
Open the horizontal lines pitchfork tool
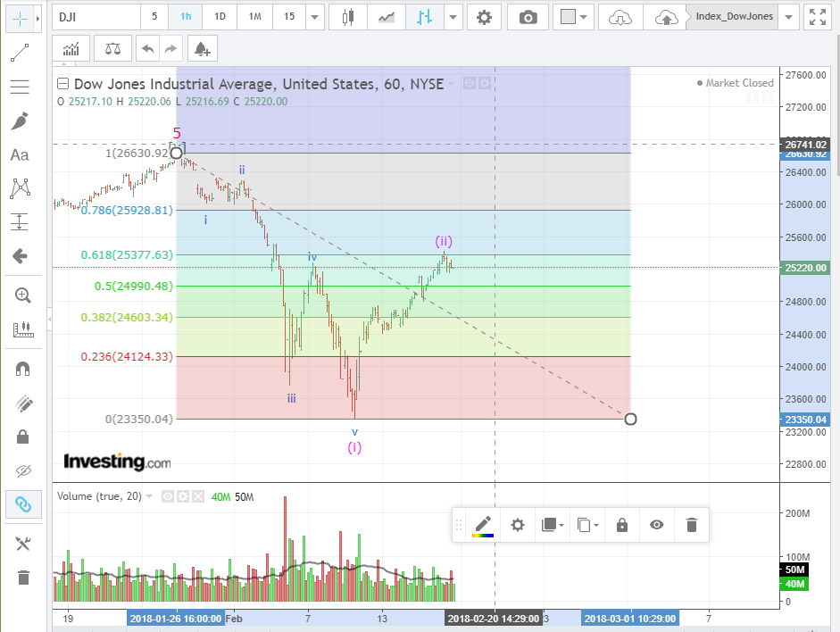coord(20,87)
